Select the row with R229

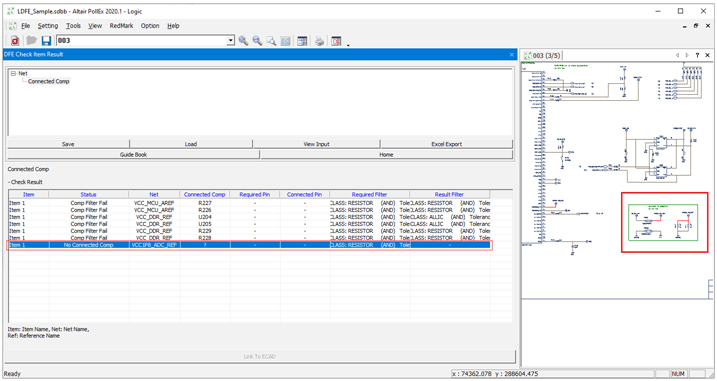249,231
